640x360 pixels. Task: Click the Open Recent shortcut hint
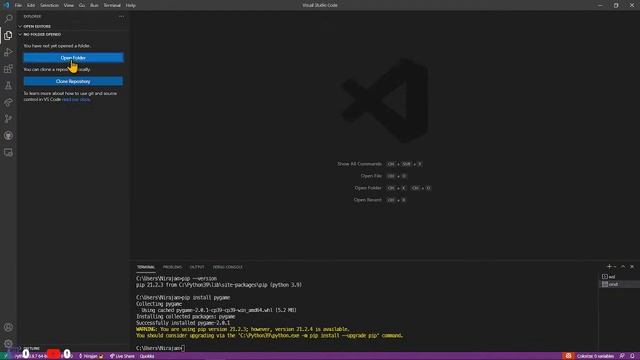(x=380, y=200)
